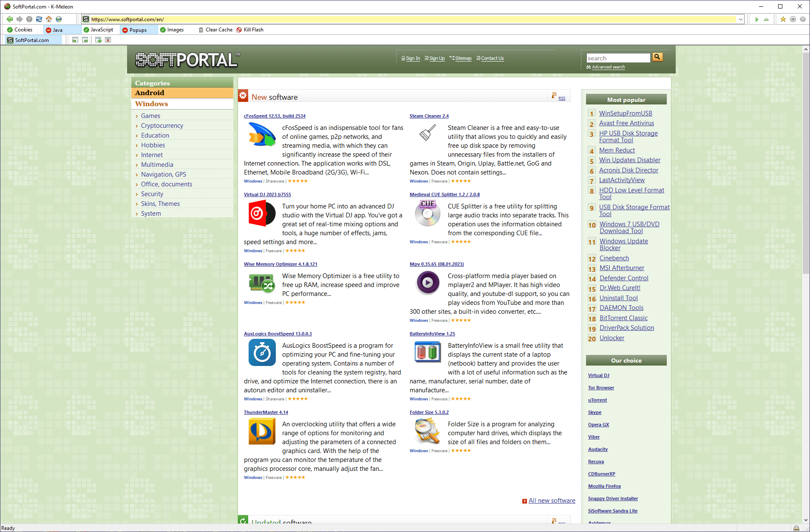The image size is (810, 532).
Task: Open the Tor Browser link under Our choice
Action: click(601, 388)
